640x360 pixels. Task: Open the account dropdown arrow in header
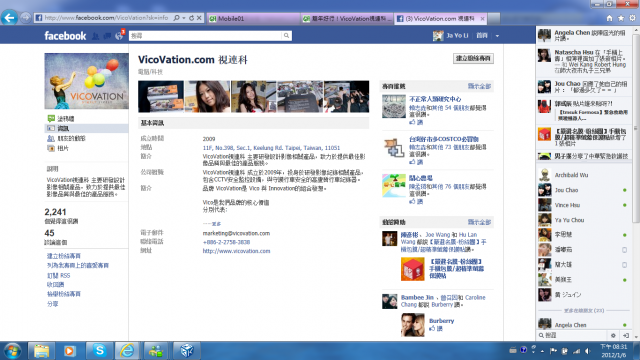point(497,36)
